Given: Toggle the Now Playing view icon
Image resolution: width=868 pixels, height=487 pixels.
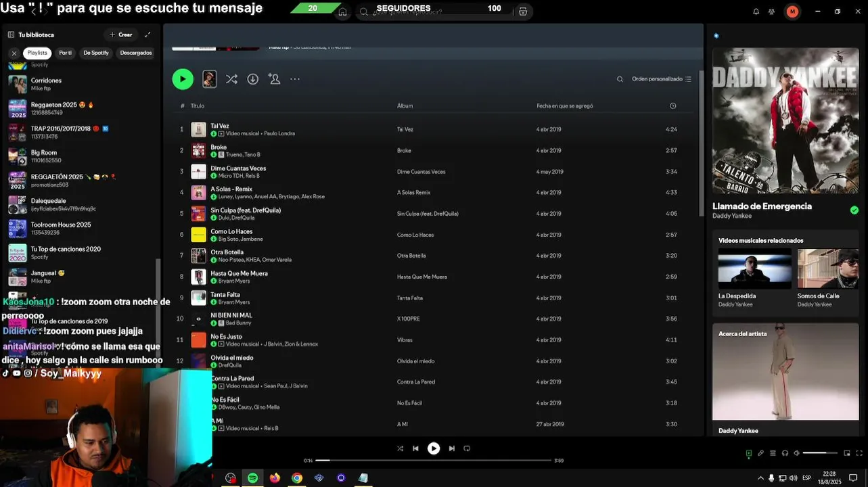Looking at the screenshot, I should pos(748,453).
